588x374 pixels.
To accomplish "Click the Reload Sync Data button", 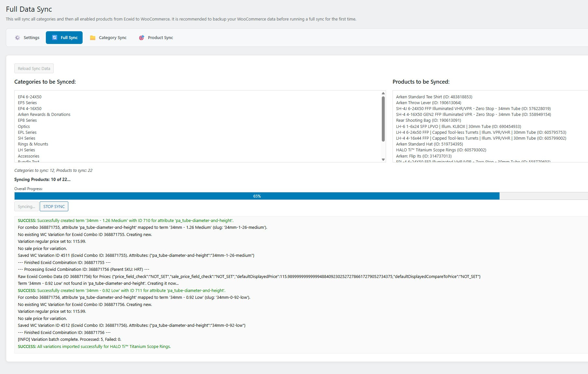I will point(34,68).
